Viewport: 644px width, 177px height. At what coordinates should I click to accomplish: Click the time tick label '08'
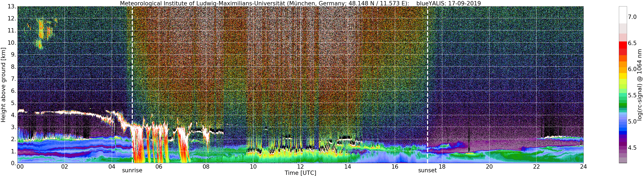coord(206,166)
